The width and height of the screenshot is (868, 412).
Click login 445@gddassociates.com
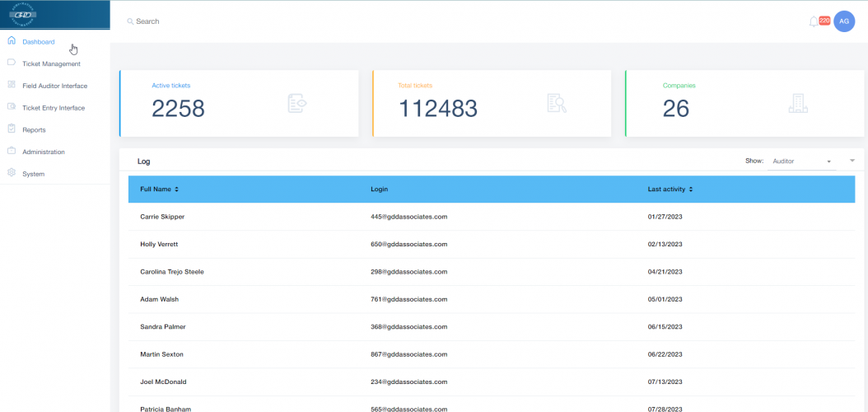pos(409,217)
